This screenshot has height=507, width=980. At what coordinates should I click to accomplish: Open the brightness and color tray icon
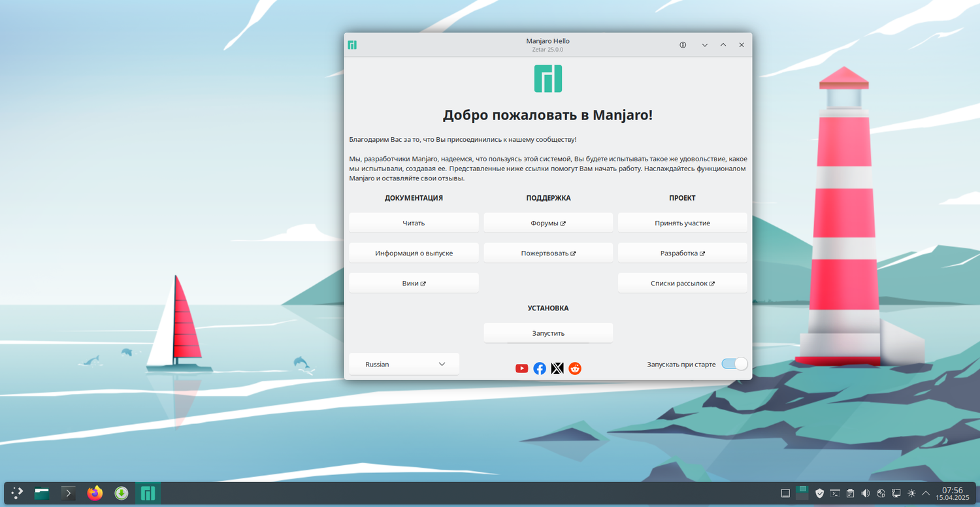pyautogui.click(x=911, y=493)
